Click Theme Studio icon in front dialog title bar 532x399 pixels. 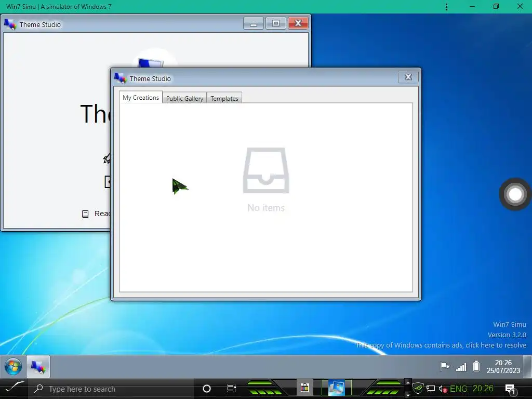click(x=120, y=78)
